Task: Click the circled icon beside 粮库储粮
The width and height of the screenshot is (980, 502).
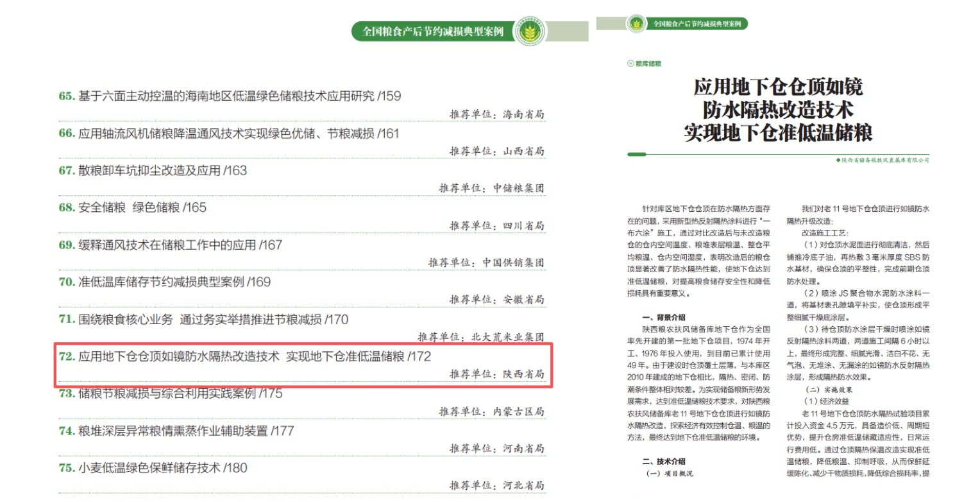Action: coord(630,64)
